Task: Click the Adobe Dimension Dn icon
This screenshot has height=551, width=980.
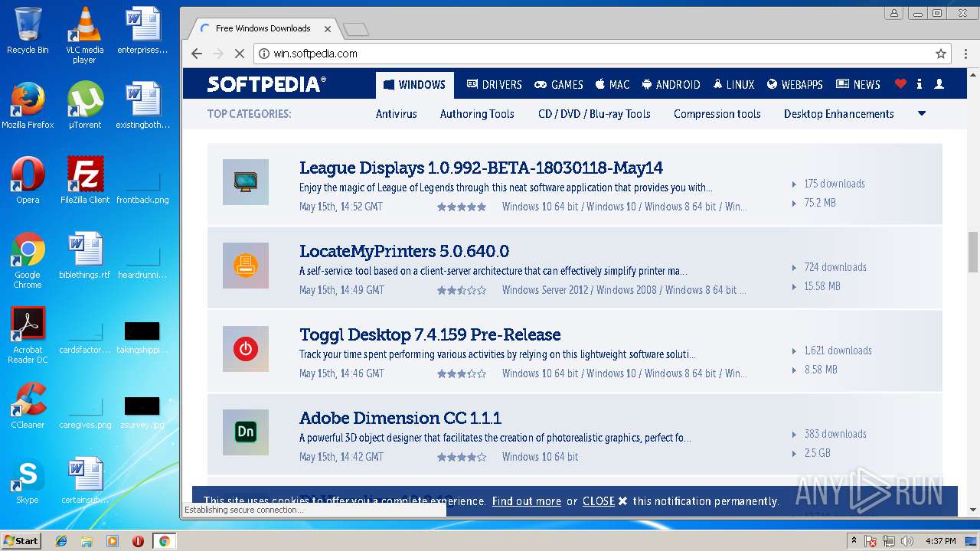Action: coord(246,432)
